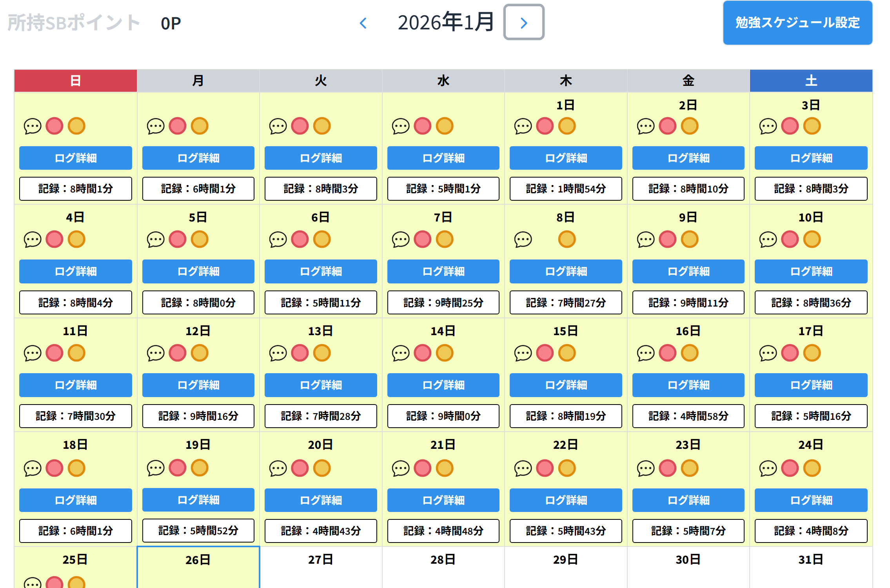890x588 pixels.
Task: Open the comment bubble on 22日
Action: [523, 467]
